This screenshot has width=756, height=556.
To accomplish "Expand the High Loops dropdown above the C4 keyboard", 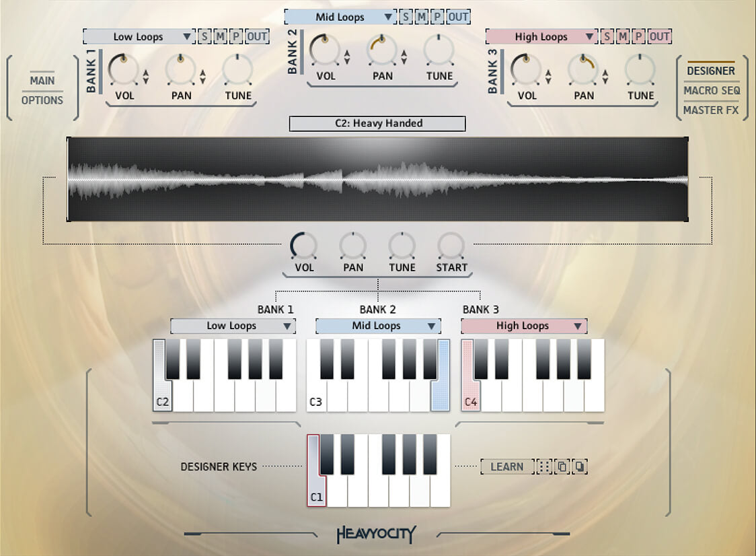I will pos(523,326).
